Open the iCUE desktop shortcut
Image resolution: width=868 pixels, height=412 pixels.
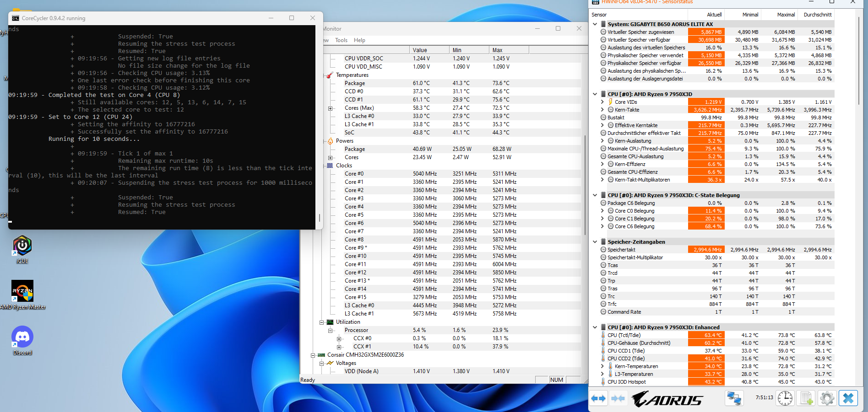[x=22, y=250]
